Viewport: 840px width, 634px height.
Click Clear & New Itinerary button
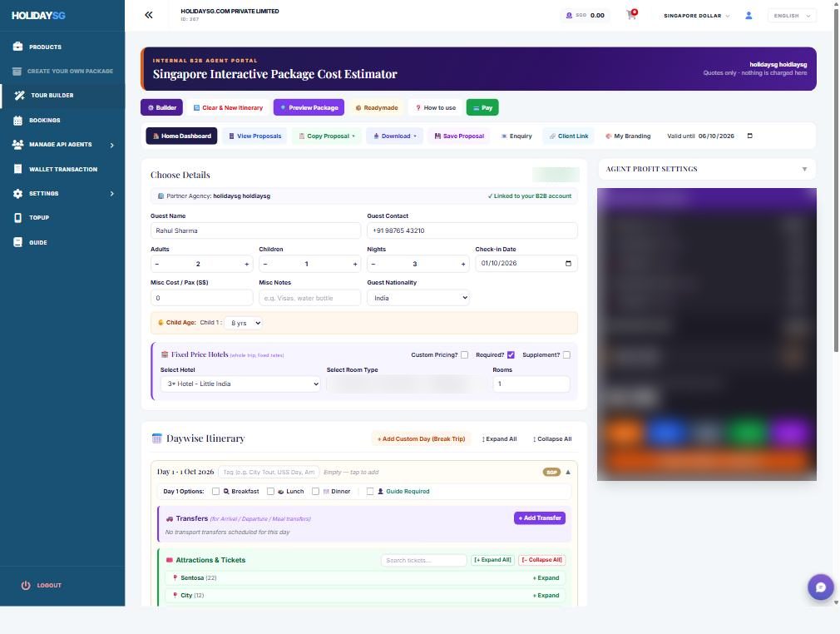pyautogui.click(x=228, y=107)
